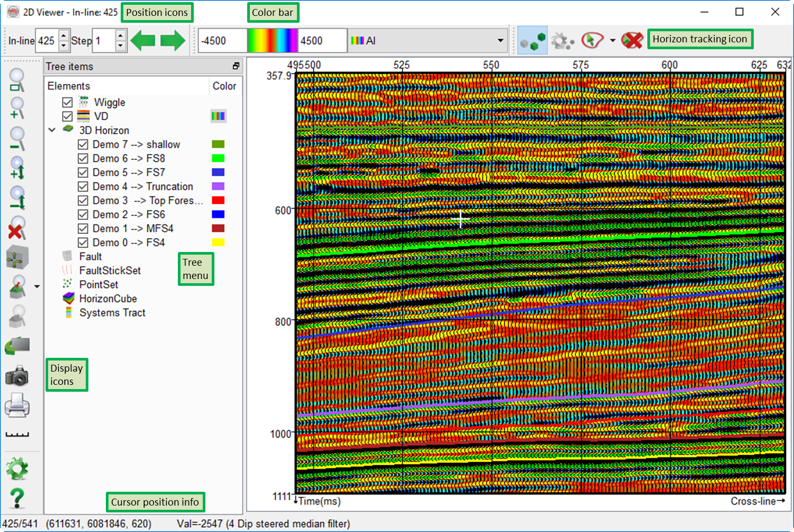Click the green previous in-line arrow
This screenshot has height=532, width=794.
tap(143, 41)
